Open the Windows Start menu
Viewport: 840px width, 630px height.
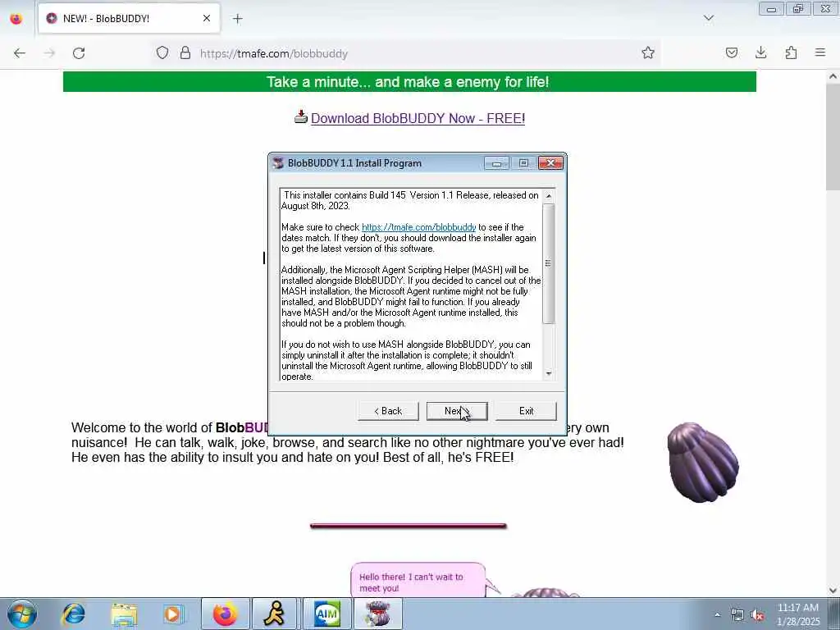(x=22, y=614)
